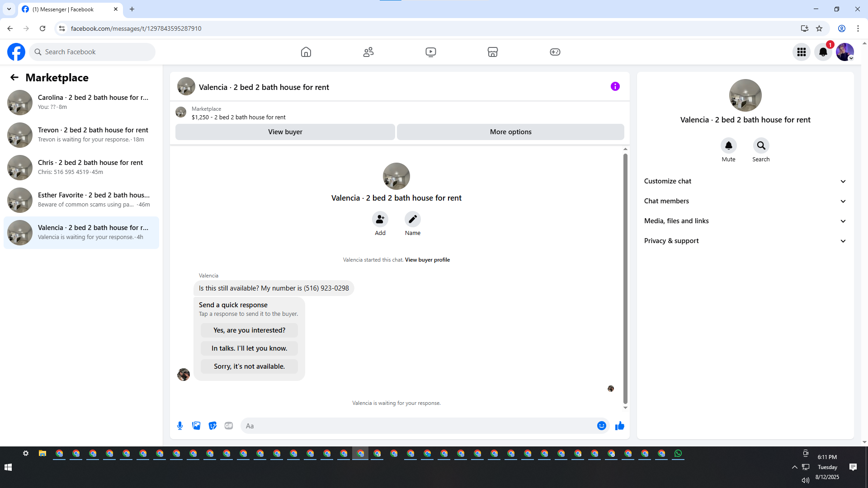Open the Facebook menu grid icon
868x488 pixels.
pyautogui.click(x=801, y=52)
